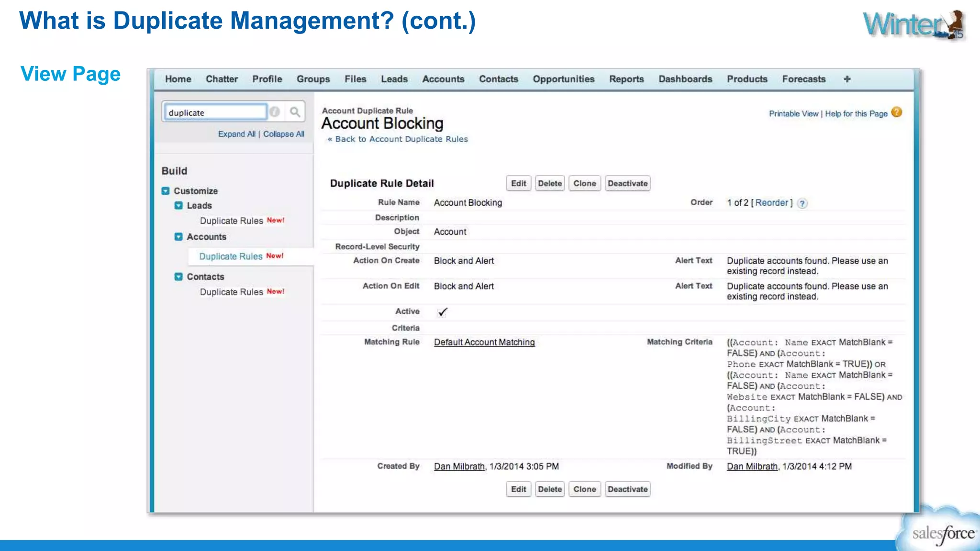Click the Block and Alert value for Action On Edit
Screen dimensions: 980x551
point(464,286)
